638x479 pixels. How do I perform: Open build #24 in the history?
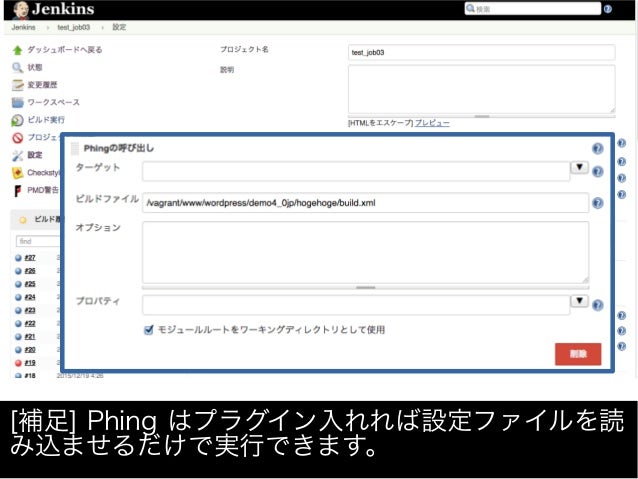click(x=30, y=297)
